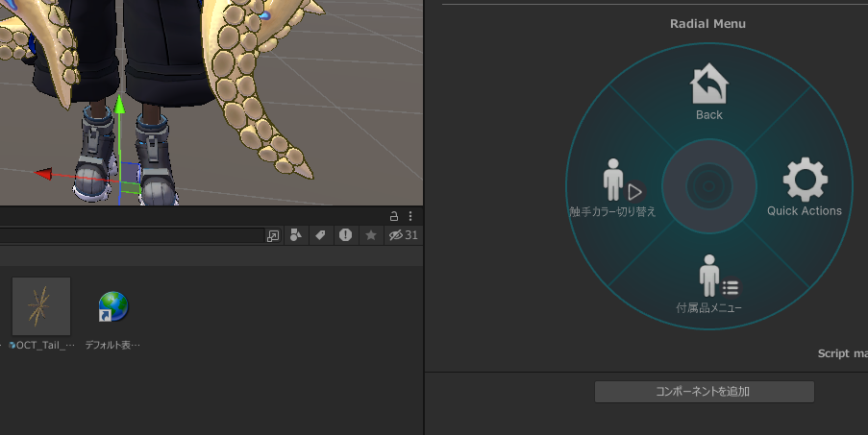868x435 pixels.
Task: Select 触手カラー切り替え radial menu item
Action: point(612,188)
